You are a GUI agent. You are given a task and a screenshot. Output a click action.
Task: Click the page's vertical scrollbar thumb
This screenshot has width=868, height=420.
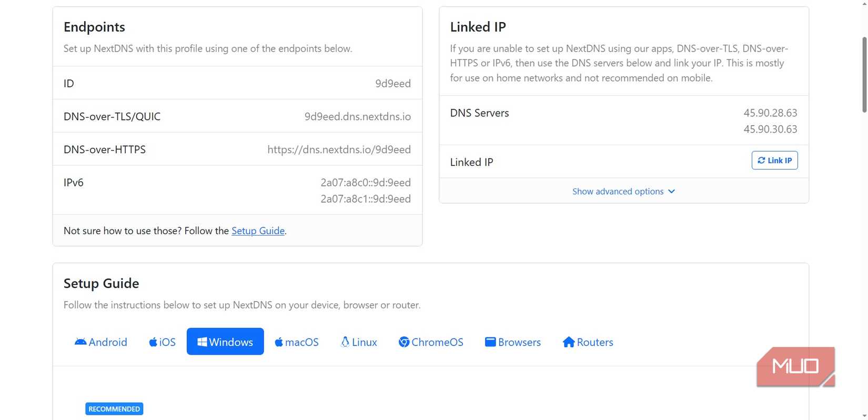[864, 74]
